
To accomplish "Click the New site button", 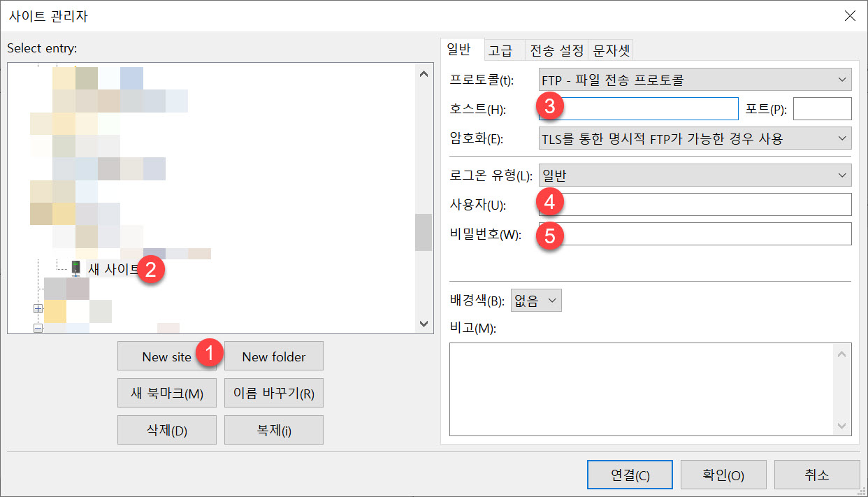I will (162, 356).
